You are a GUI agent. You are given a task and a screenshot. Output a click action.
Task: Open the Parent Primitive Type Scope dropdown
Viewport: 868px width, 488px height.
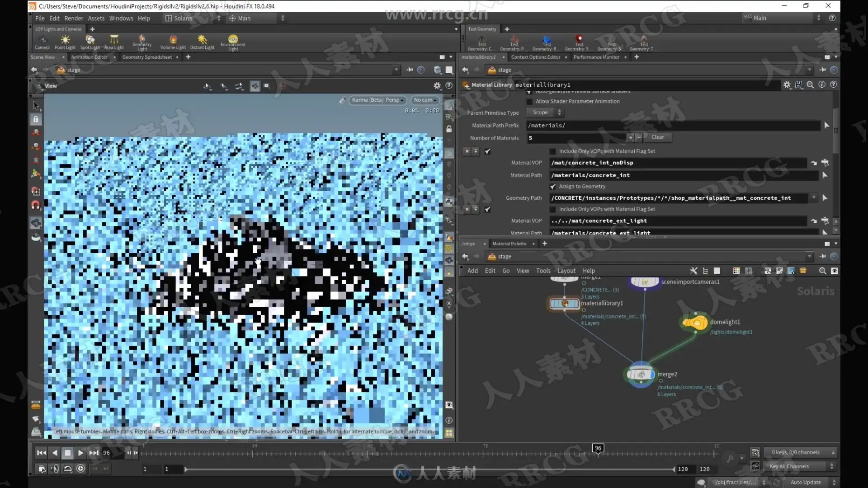click(x=546, y=113)
